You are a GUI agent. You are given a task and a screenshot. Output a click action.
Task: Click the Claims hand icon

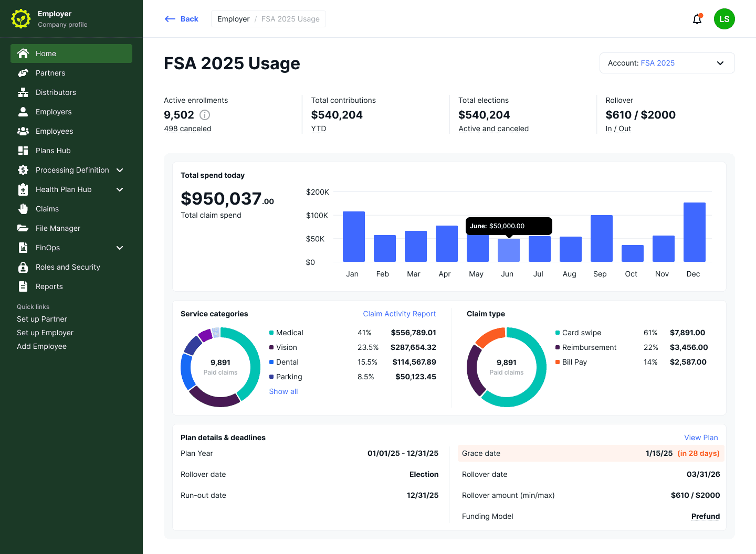(x=23, y=209)
